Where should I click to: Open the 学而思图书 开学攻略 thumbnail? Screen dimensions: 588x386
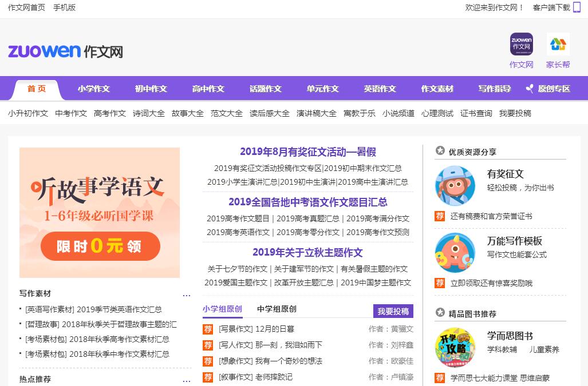click(455, 347)
